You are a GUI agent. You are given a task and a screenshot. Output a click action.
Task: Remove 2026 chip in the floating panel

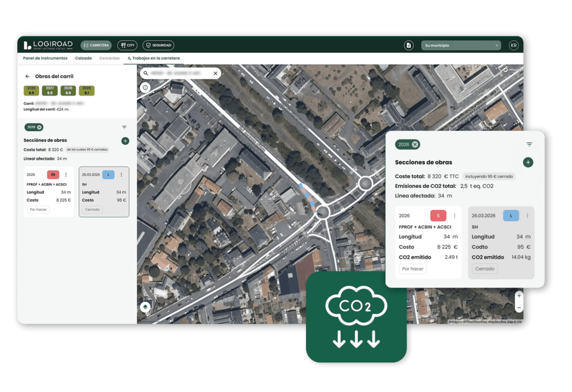click(x=415, y=145)
